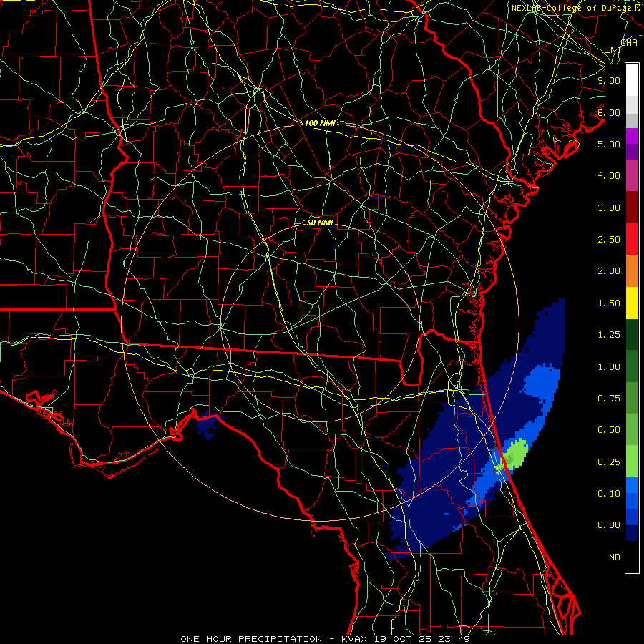Image resolution: width=644 pixels, height=644 pixels.
Task: Click the 0.25 legend value
Action: [x=609, y=462]
